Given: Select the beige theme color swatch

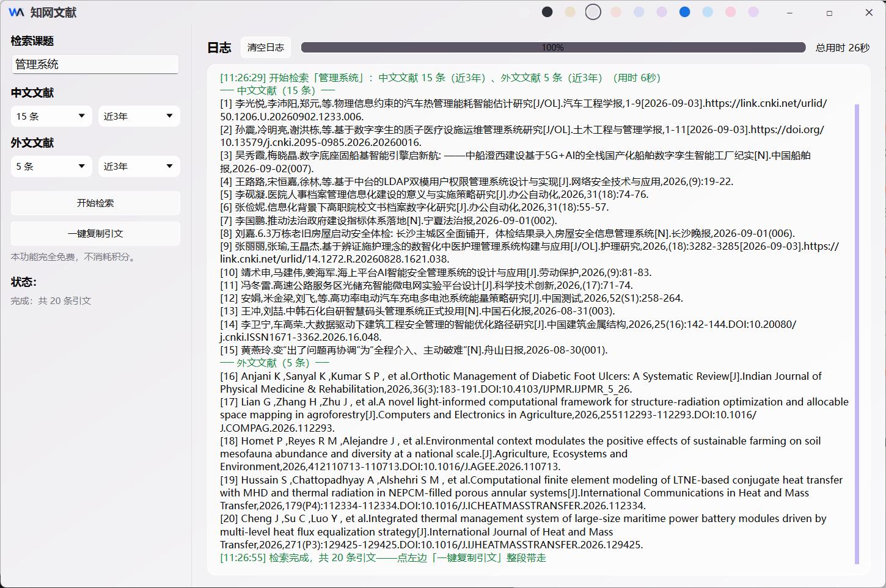Looking at the screenshot, I should 570,12.
